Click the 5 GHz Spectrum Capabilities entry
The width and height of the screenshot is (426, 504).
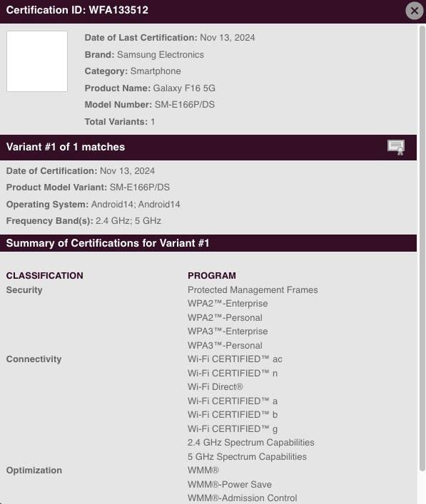247,457
